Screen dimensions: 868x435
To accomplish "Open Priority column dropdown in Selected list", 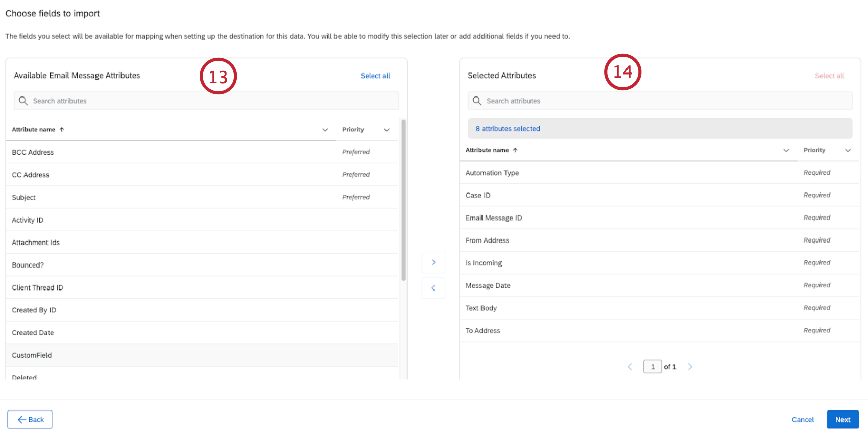I will click(x=848, y=150).
